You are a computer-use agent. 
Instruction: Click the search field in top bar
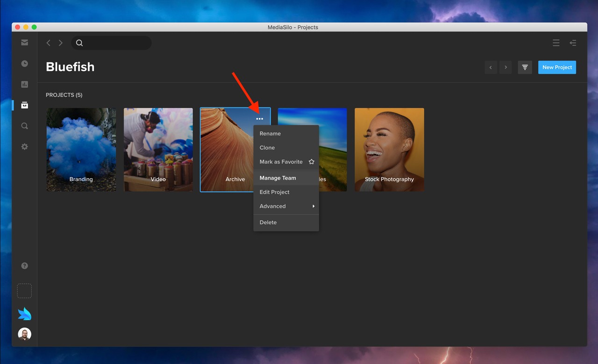[x=111, y=43]
